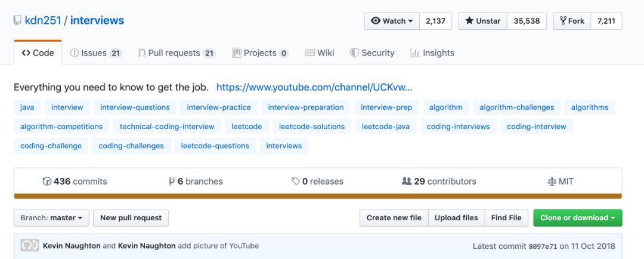Open the Projects tab
This screenshot has width=644, height=259.
pyautogui.click(x=261, y=53)
